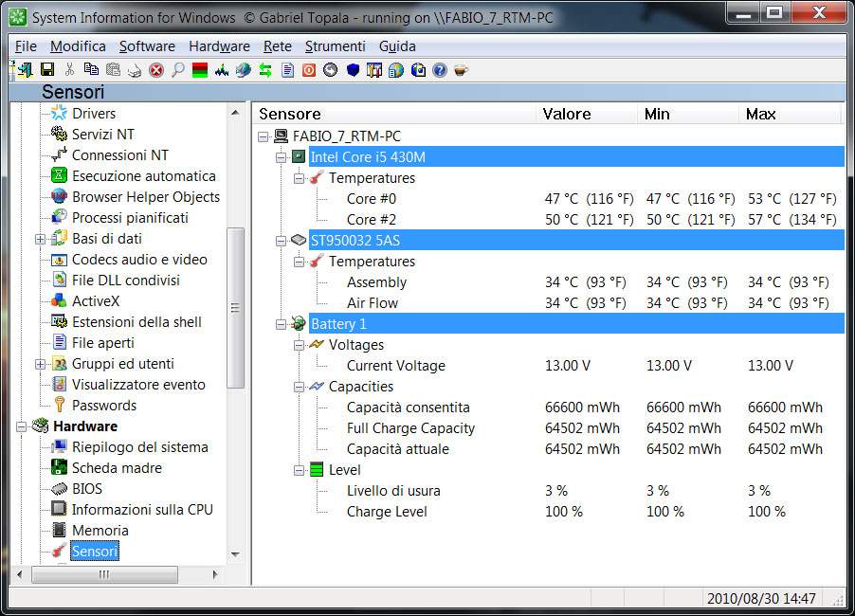Click the round back-arrow toolbar icon

331,70
